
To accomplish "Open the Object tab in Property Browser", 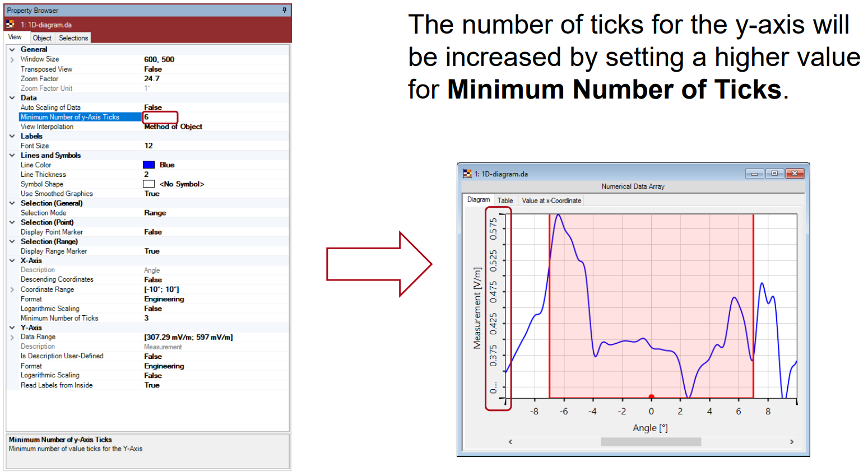I will click(x=42, y=38).
